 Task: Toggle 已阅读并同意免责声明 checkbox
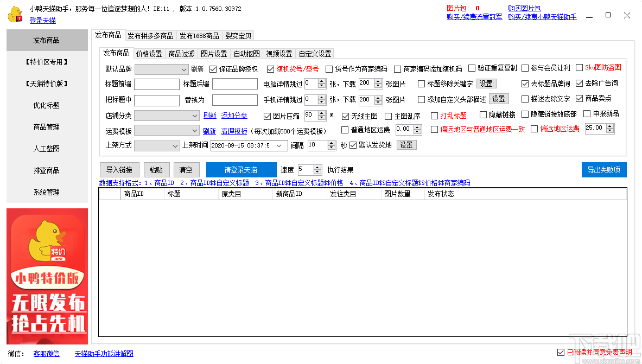[x=561, y=352]
